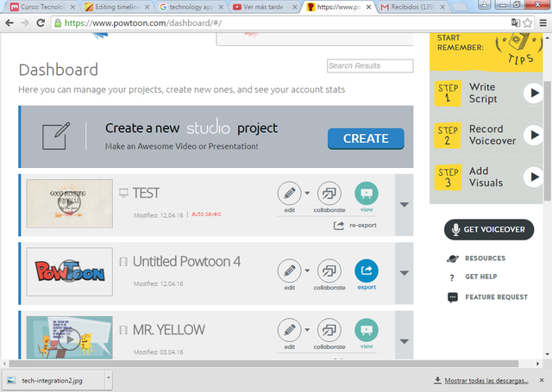The height and width of the screenshot is (392, 552).
Task: Open the GET HELP link
Action: pos(481,277)
